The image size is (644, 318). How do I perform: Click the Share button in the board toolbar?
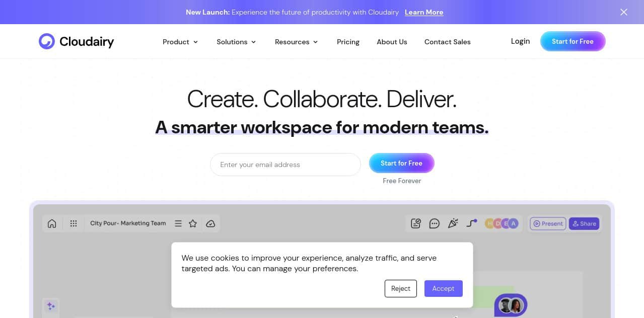[x=584, y=223]
